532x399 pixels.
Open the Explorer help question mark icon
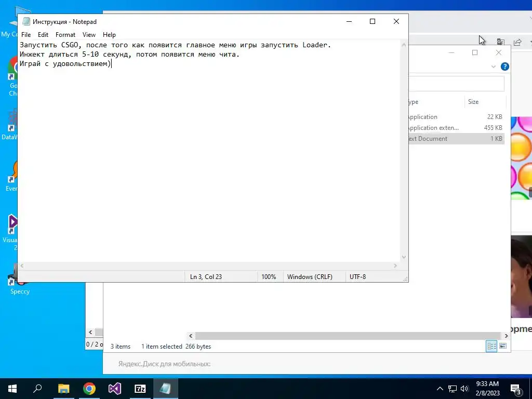505,66
